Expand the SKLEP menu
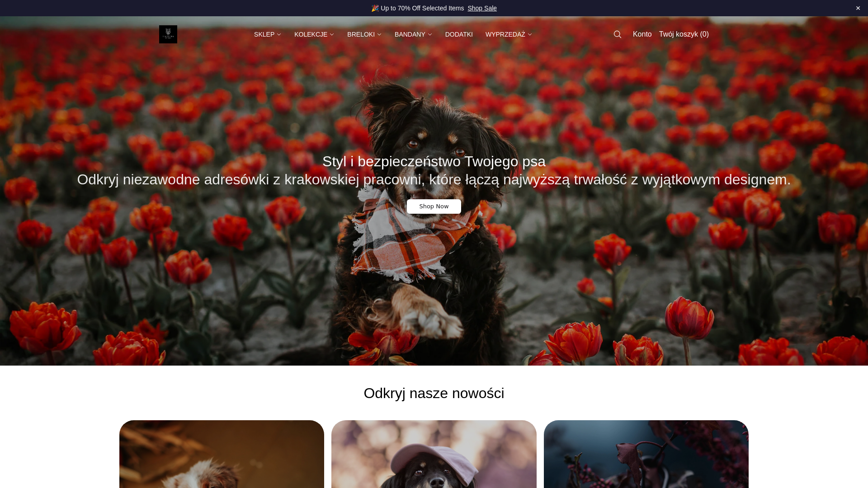 (267, 34)
